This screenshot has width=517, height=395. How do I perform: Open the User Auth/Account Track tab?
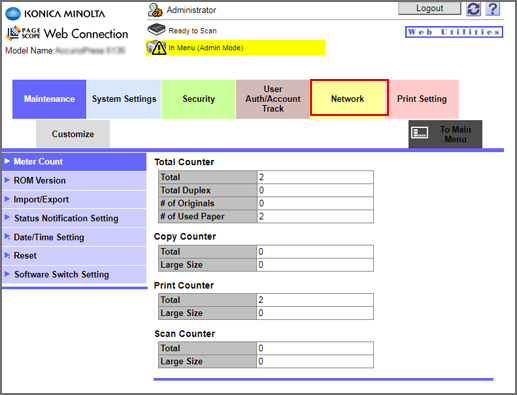273,99
